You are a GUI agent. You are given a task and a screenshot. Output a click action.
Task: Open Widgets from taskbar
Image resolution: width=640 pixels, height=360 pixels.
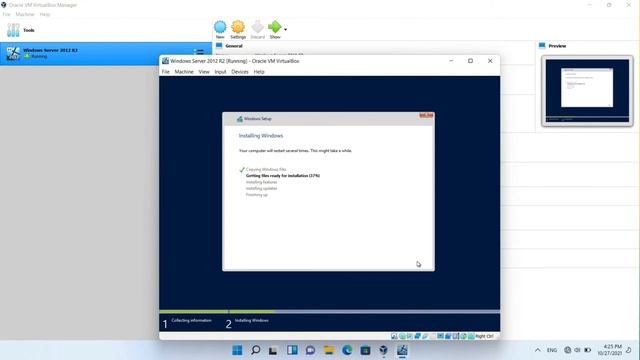tap(292, 350)
